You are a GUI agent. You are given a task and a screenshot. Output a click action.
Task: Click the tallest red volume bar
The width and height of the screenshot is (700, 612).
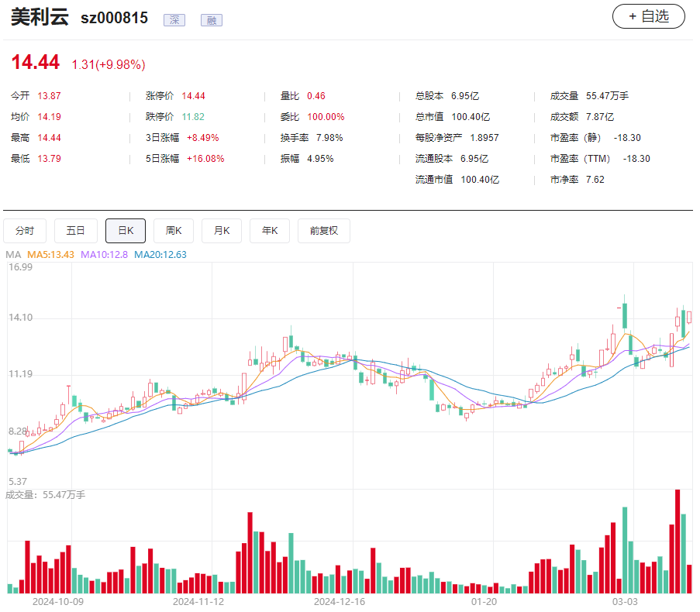pyautogui.click(x=678, y=542)
